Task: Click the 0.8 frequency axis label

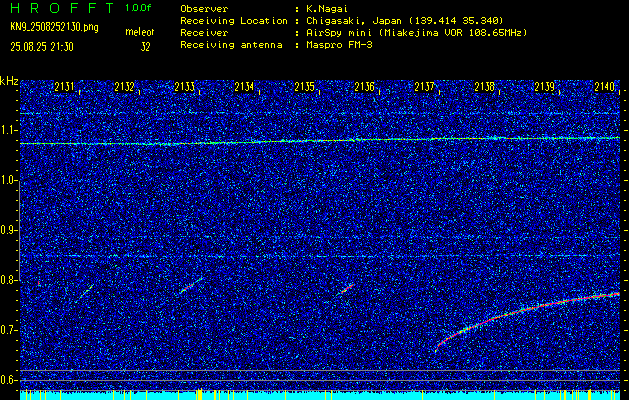Action: point(8,280)
